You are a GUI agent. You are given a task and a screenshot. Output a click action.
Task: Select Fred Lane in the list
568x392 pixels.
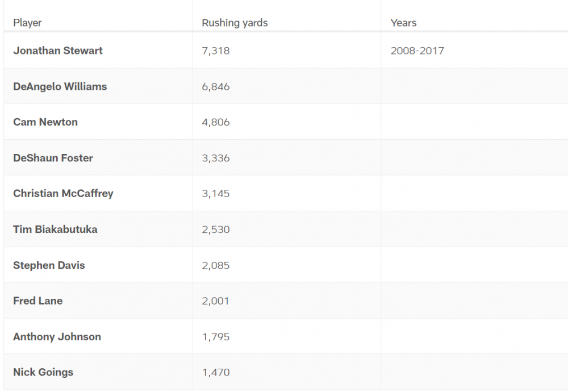click(x=38, y=301)
